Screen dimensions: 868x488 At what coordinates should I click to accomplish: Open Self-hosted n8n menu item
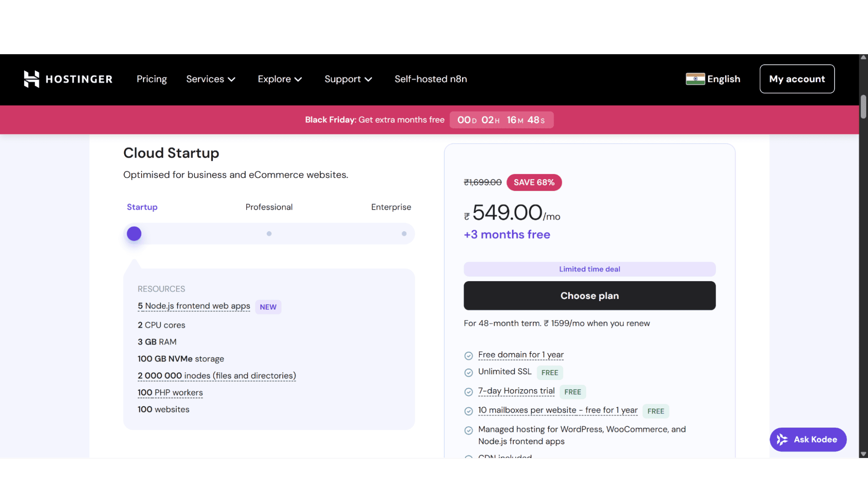click(431, 79)
